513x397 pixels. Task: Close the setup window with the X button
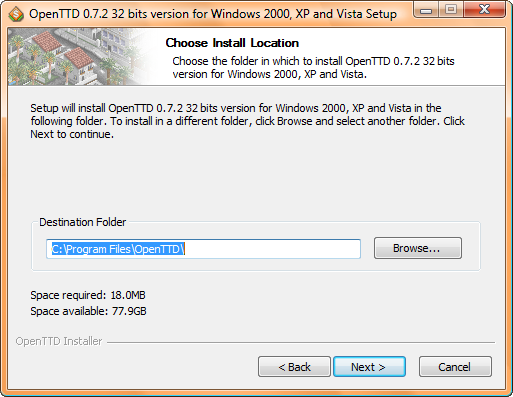(x=484, y=10)
